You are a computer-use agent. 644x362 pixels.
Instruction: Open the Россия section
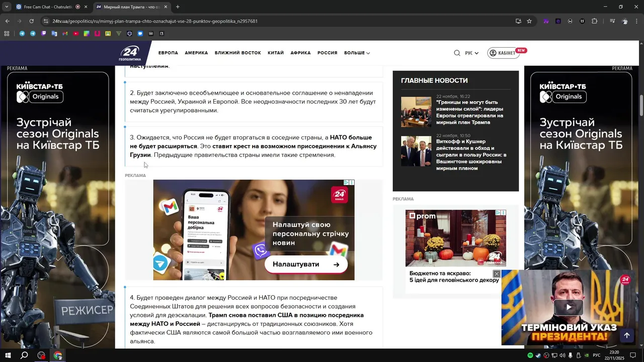click(328, 53)
